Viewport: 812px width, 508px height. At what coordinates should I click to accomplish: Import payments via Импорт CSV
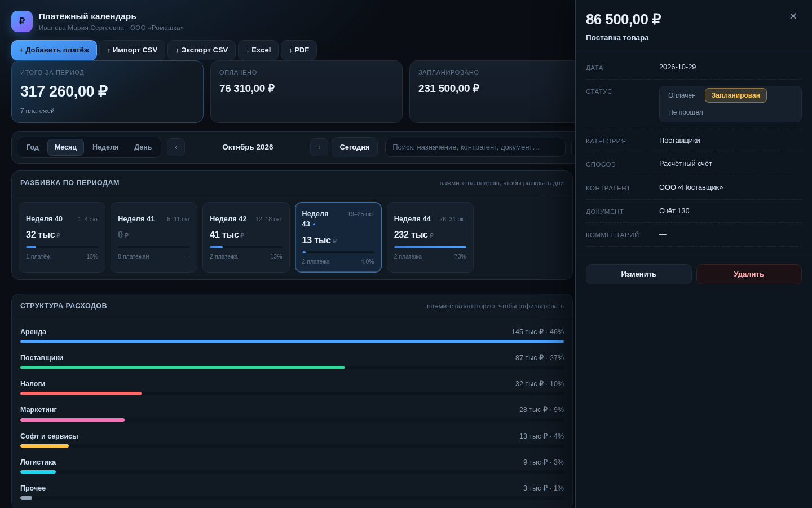[x=133, y=50]
